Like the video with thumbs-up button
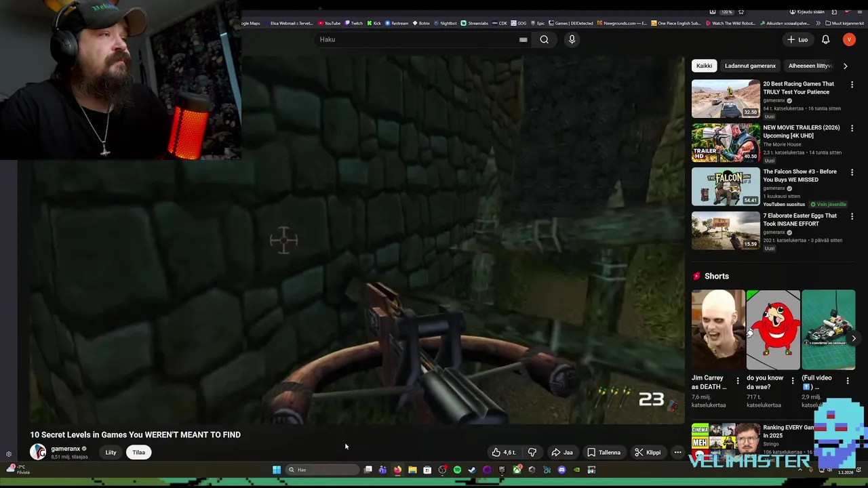Image resolution: width=868 pixels, height=488 pixels. tap(503, 452)
